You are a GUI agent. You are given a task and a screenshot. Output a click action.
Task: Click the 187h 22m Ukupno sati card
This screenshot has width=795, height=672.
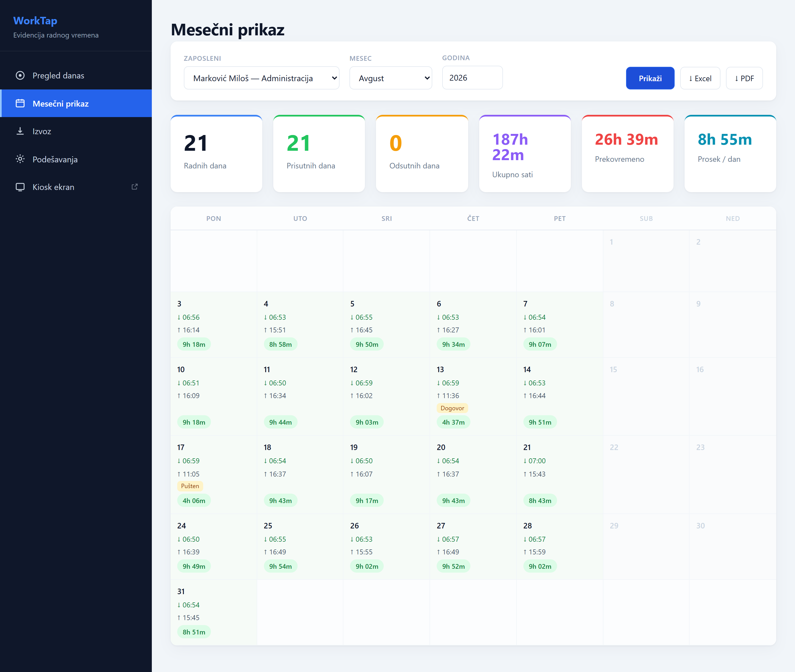pos(524,154)
